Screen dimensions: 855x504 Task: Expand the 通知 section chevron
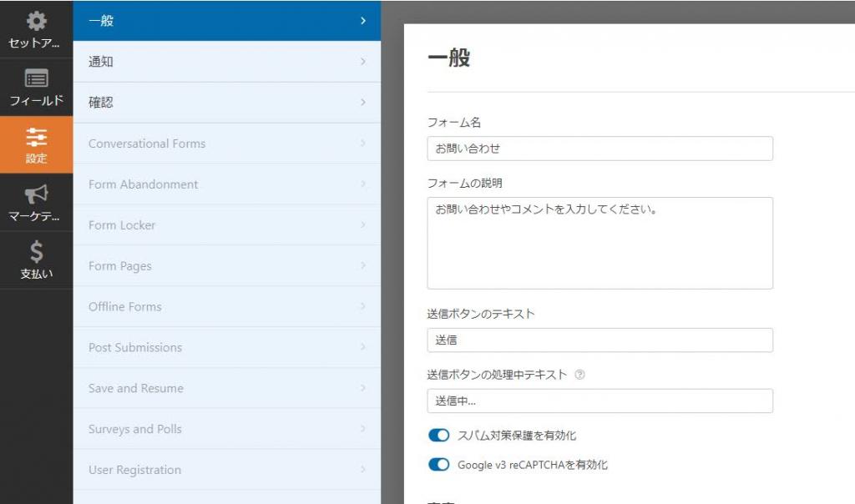pyautogui.click(x=362, y=62)
